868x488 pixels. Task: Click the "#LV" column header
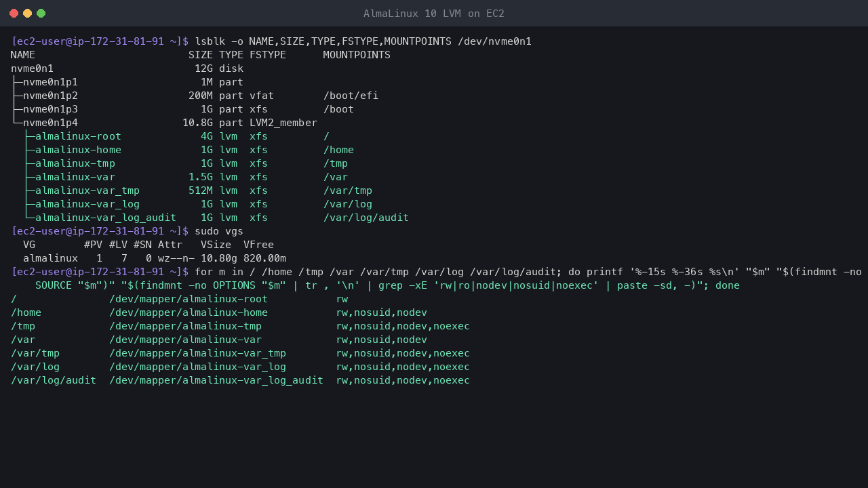point(118,245)
